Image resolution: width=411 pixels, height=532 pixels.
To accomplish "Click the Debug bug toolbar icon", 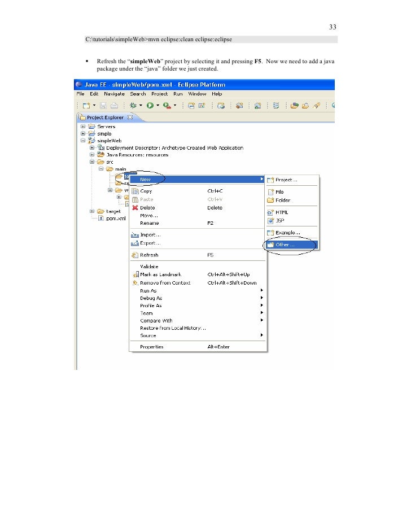I will [x=133, y=106].
